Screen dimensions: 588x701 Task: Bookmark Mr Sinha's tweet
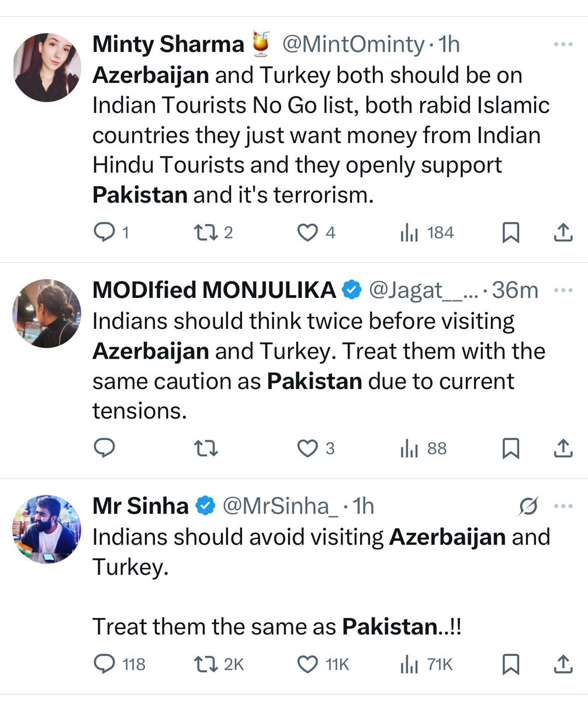point(511,664)
